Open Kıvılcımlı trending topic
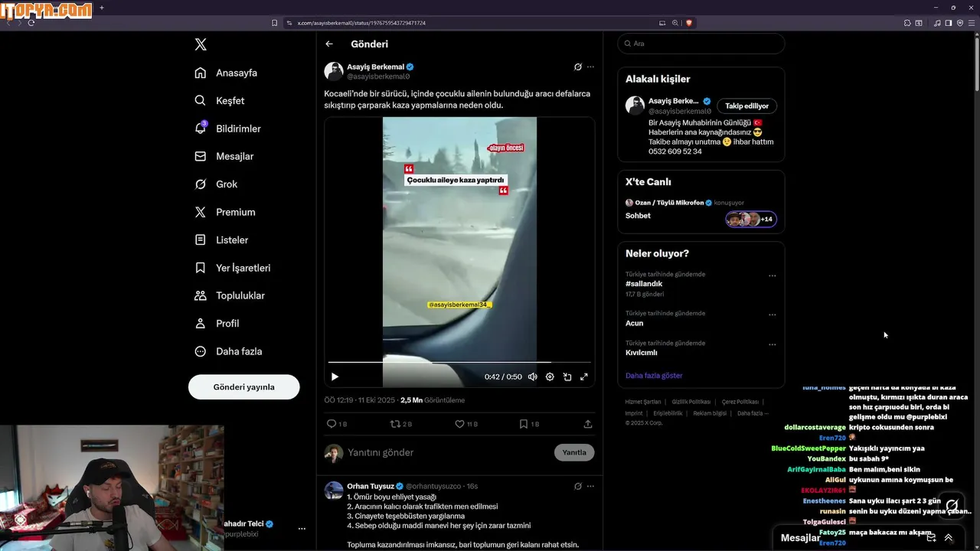 click(x=642, y=353)
